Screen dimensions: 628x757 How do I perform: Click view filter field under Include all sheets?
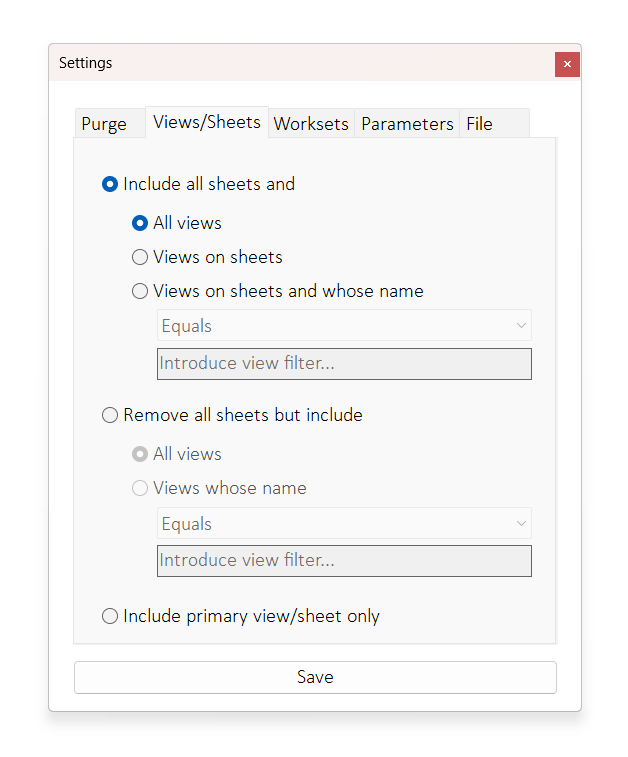coord(344,363)
